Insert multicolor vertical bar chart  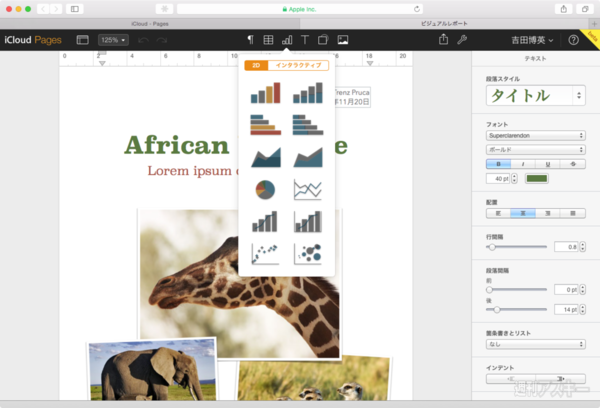coord(266,93)
